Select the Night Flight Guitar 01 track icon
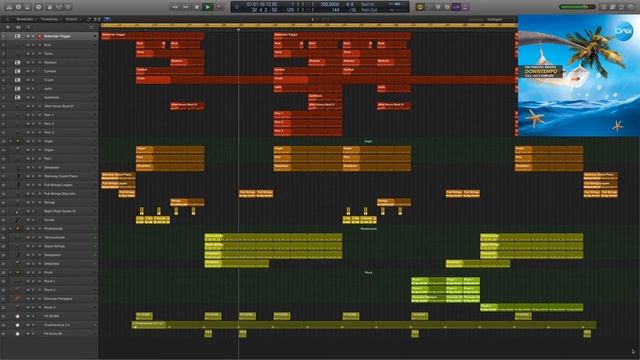Image resolution: width=640 pixels, height=360 pixels. tap(18, 211)
